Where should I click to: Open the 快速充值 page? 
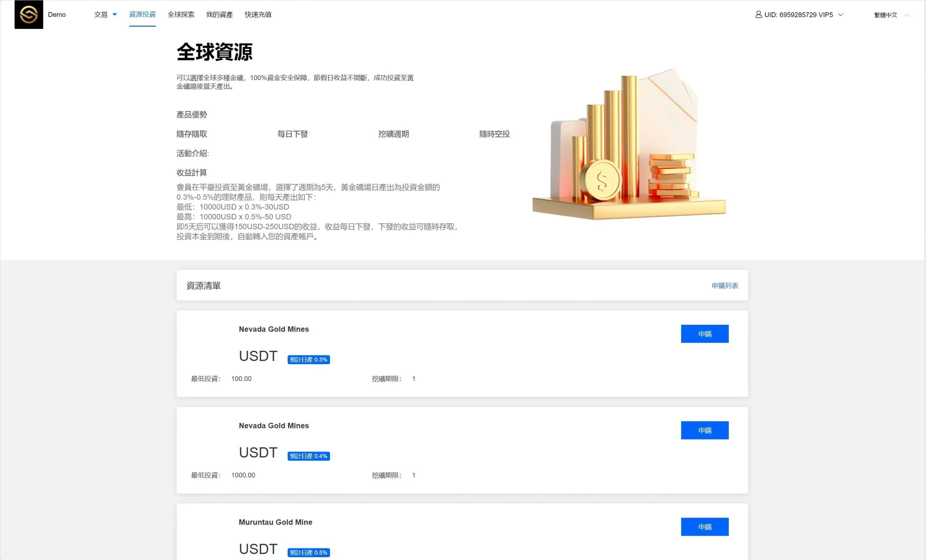pos(258,15)
